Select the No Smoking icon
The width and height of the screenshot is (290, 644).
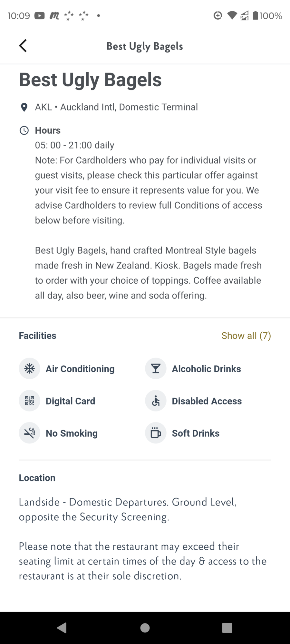pos(30,433)
